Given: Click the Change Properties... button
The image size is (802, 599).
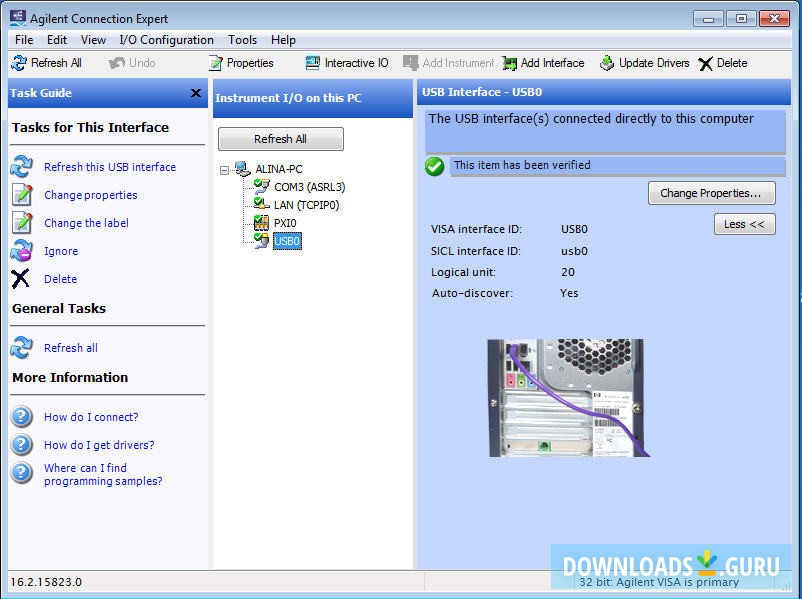Looking at the screenshot, I should (x=711, y=193).
